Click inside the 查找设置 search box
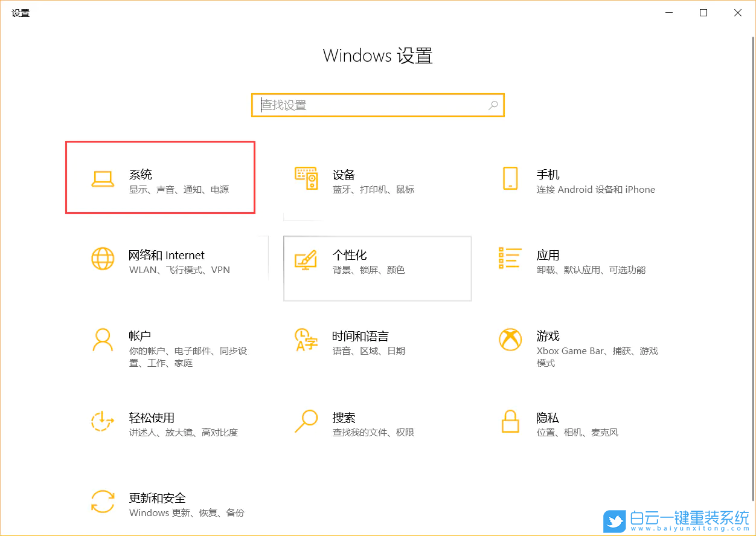This screenshot has height=536, width=756. pyautogui.click(x=362, y=105)
